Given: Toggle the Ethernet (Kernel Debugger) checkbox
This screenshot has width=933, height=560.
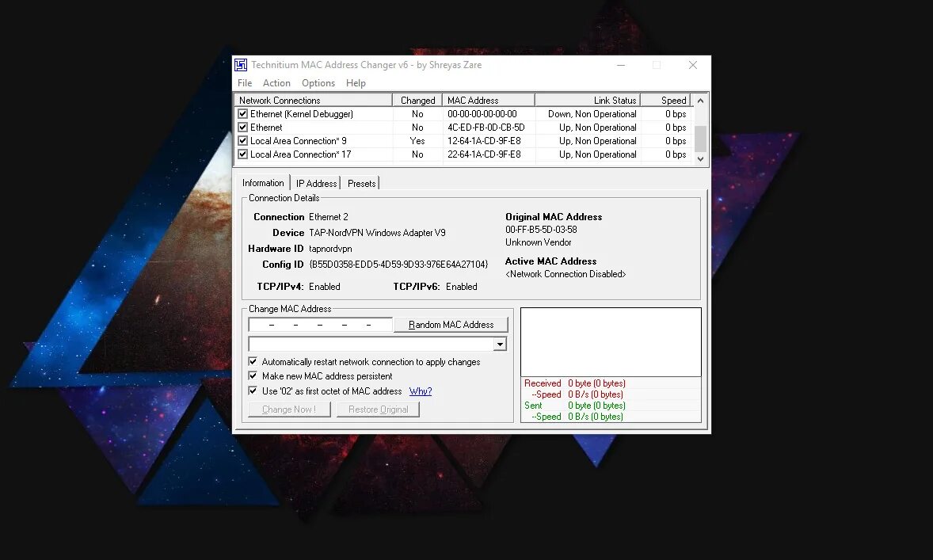Looking at the screenshot, I should tap(243, 114).
